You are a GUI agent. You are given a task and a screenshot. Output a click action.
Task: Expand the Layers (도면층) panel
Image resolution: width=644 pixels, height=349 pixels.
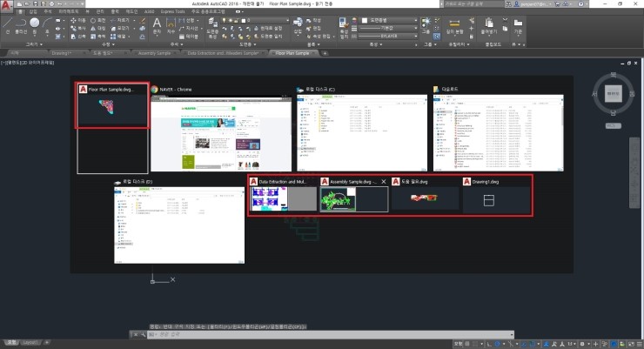(x=248, y=44)
